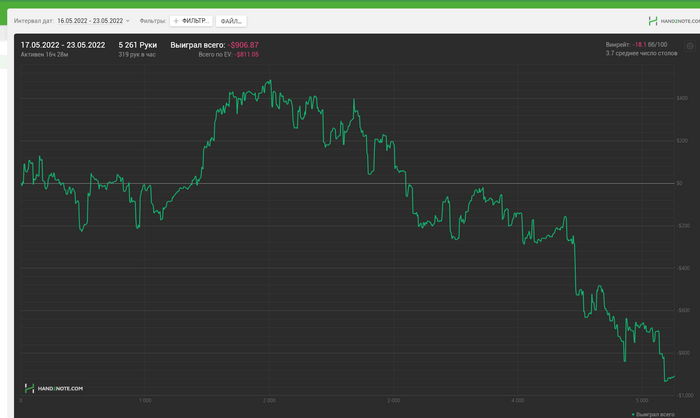This screenshot has width=700, height=418.
Task: Click the 319 рук в час label
Action: tap(137, 54)
